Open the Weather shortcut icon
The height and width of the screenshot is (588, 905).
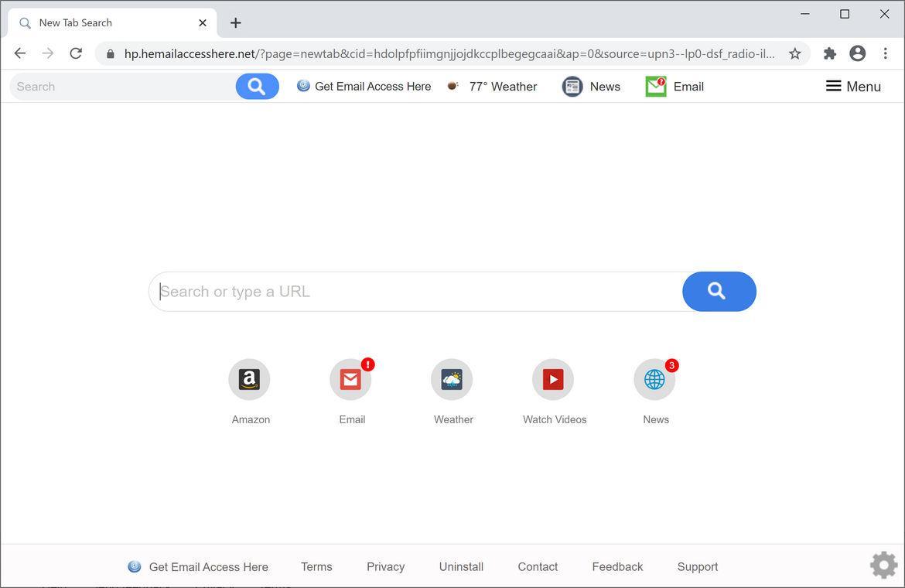[452, 379]
